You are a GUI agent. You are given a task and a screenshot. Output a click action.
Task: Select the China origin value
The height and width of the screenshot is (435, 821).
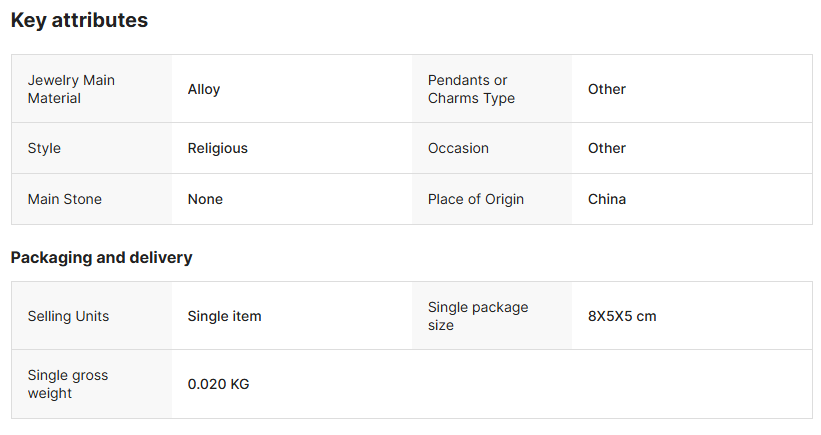coord(606,199)
